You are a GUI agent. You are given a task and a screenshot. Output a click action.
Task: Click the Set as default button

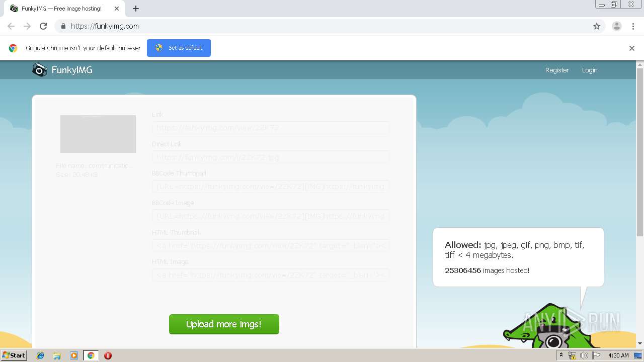pos(179,48)
